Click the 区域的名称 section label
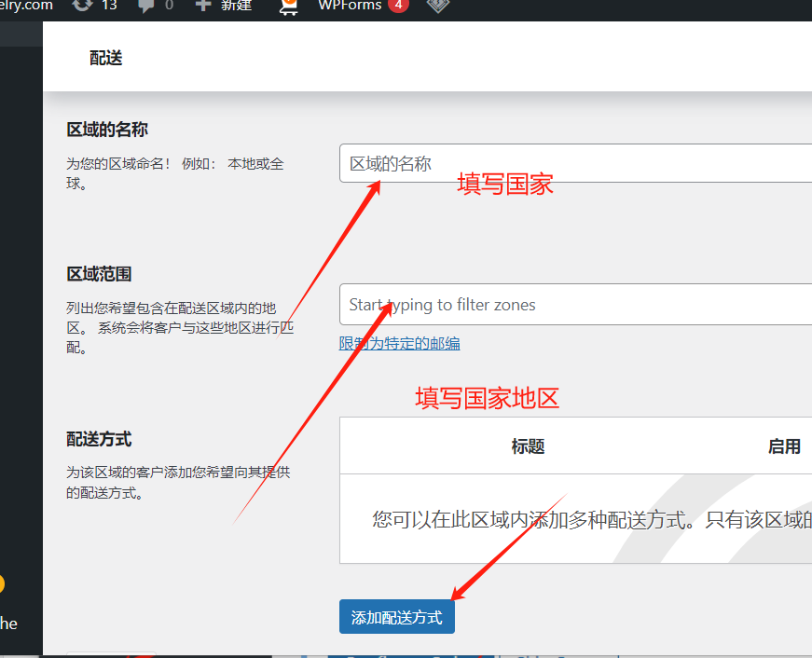 point(107,130)
